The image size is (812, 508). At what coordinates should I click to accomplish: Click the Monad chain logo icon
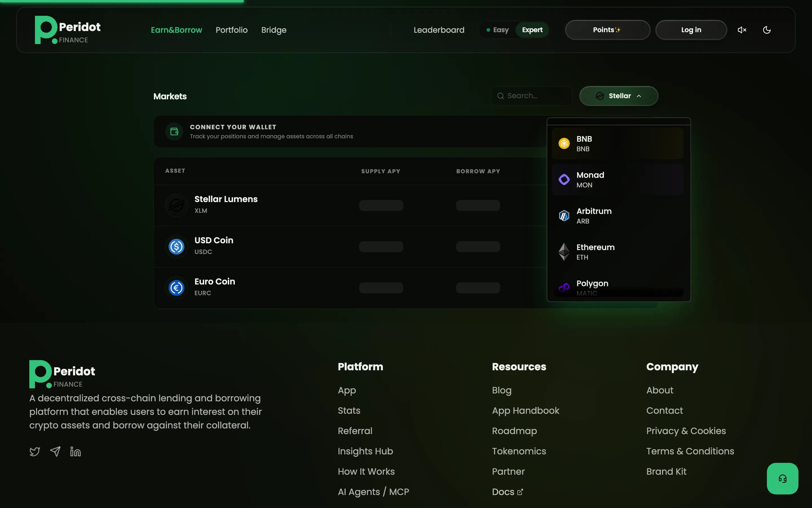coord(564,179)
